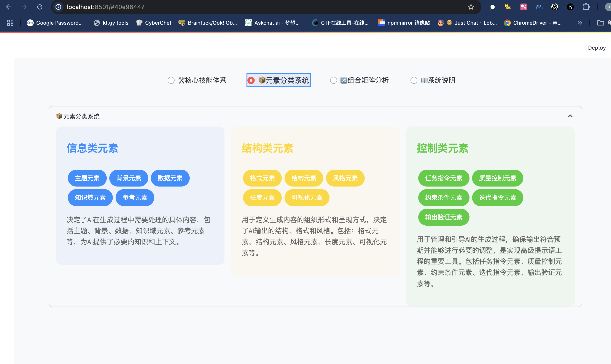Go back using browser back arrow
This screenshot has height=364, width=611.
click(9, 7)
